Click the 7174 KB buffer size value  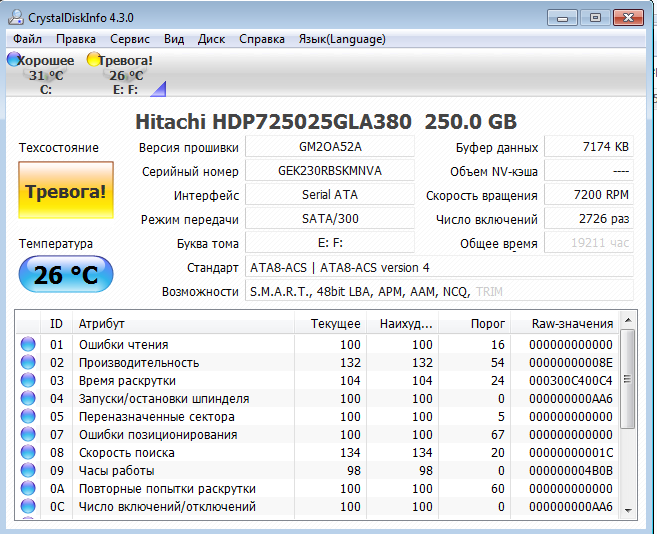[x=589, y=147]
